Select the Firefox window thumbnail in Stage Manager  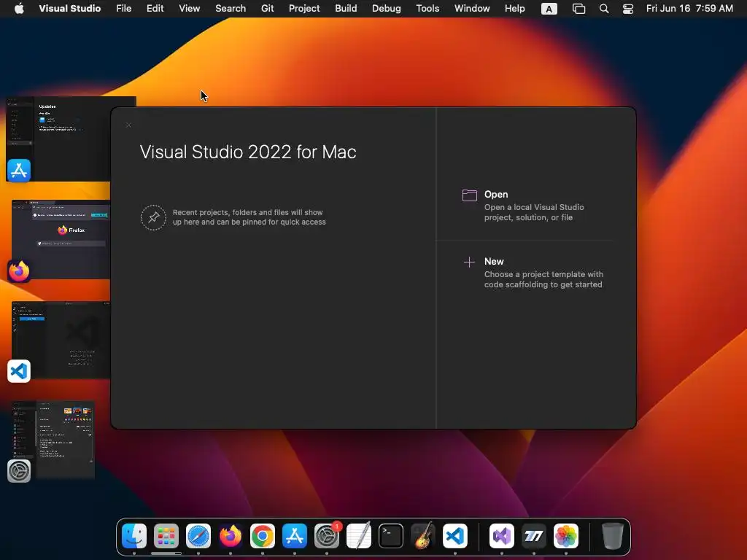[x=61, y=239]
